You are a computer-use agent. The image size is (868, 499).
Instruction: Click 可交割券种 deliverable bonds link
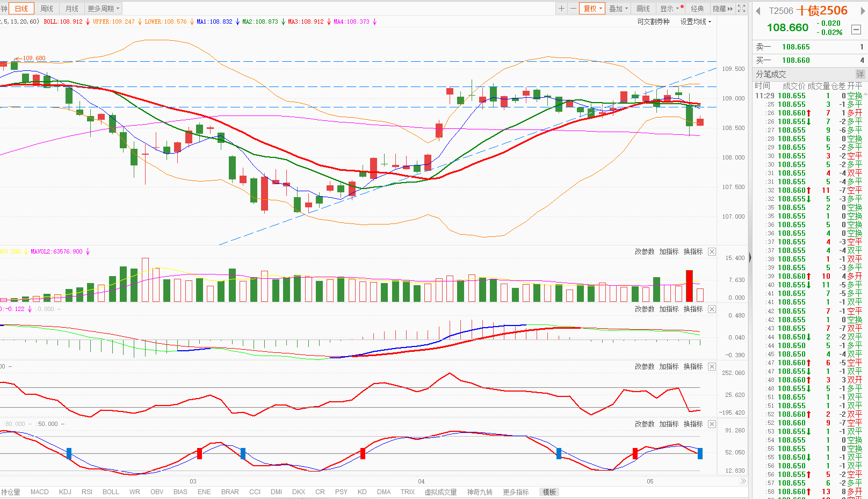[x=653, y=21]
